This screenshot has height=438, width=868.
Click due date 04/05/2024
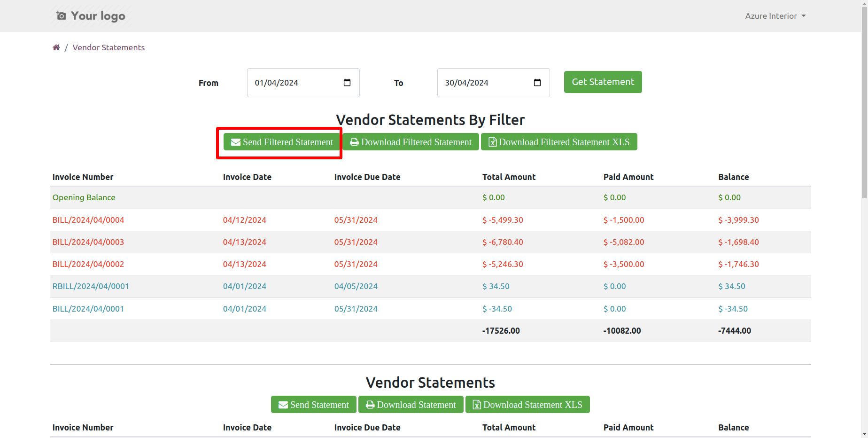(x=356, y=286)
